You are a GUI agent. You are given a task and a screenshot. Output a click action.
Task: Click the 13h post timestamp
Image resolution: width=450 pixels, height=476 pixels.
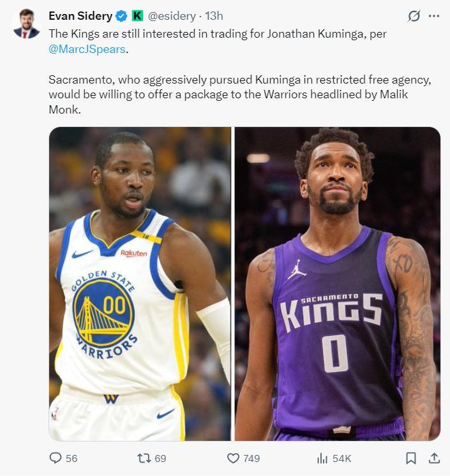tap(214, 16)
